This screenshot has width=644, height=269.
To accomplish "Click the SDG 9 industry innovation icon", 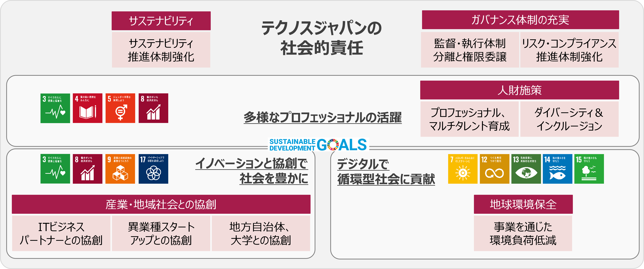I will tap(120, 169).
